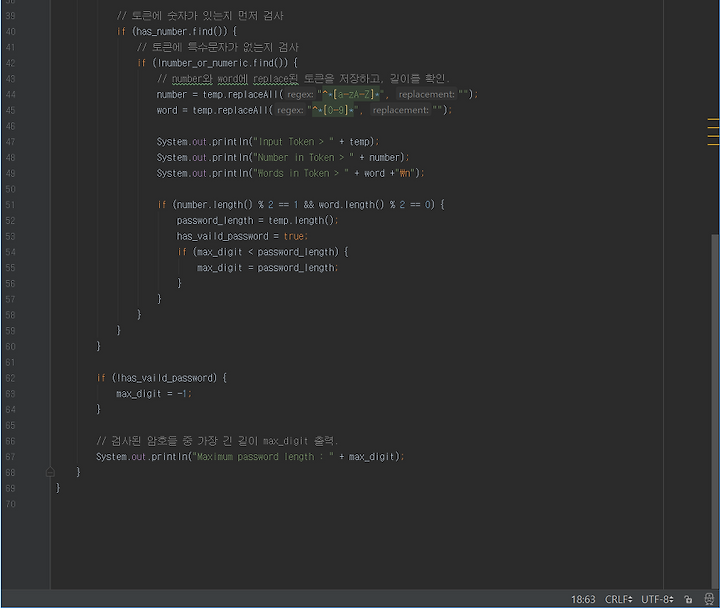
Task: Click the regex string "^*[0-9]*" on line 45
Action: click(x=332, y=110)
